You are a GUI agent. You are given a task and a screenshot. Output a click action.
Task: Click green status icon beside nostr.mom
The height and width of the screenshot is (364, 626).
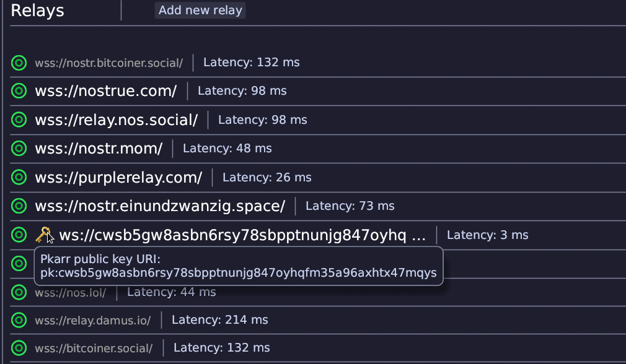[19, 149]
